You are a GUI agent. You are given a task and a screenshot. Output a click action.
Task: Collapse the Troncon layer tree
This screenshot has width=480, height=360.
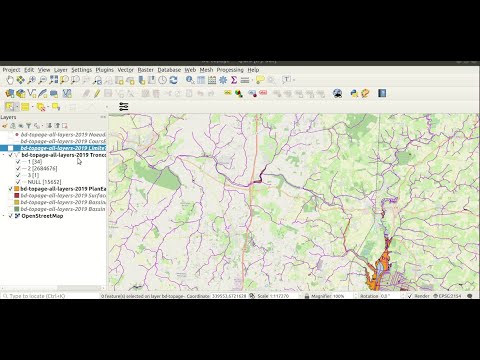point(4,155)
